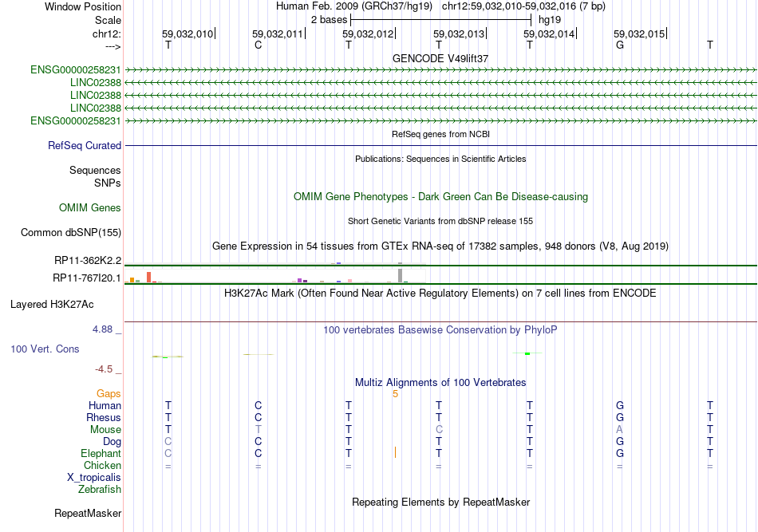Open the RefSeq genes from NCBI track title
Viewport: 758px width, 532px height.
click(440, 134)
